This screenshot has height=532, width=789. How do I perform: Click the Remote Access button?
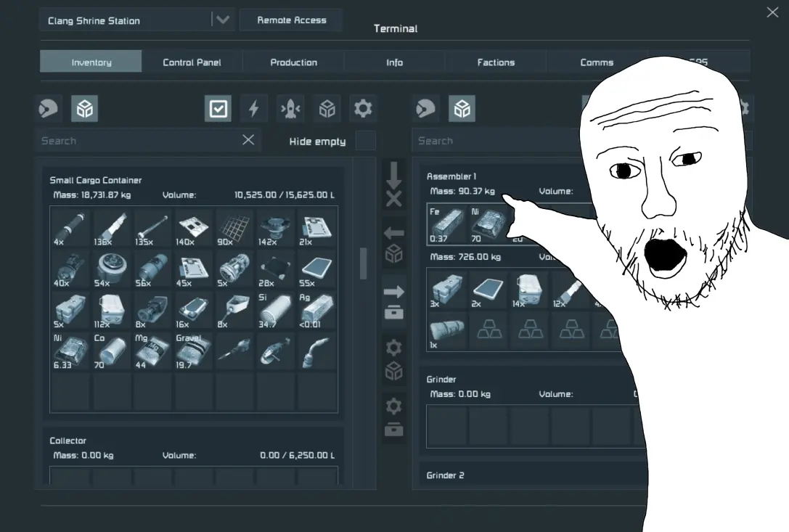click(291, 20)
